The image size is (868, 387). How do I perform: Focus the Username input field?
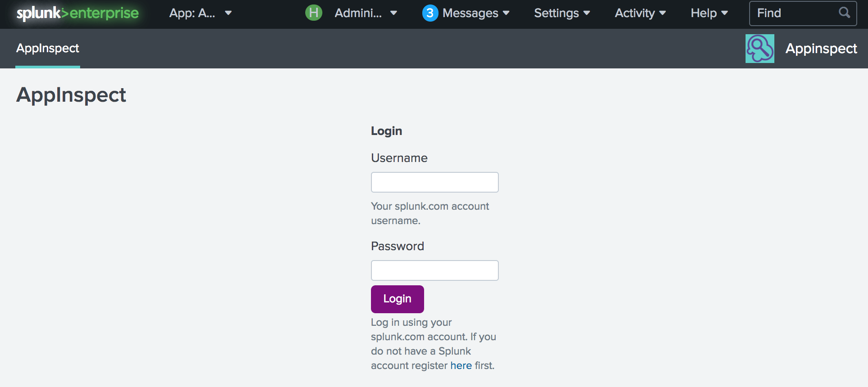coord(435,182)
